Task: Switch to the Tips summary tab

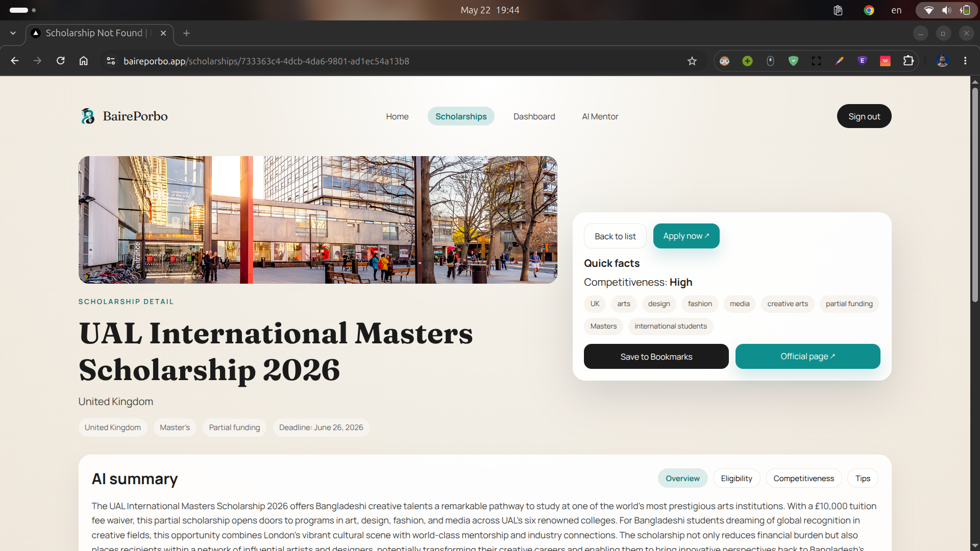Action: [863, 479]
